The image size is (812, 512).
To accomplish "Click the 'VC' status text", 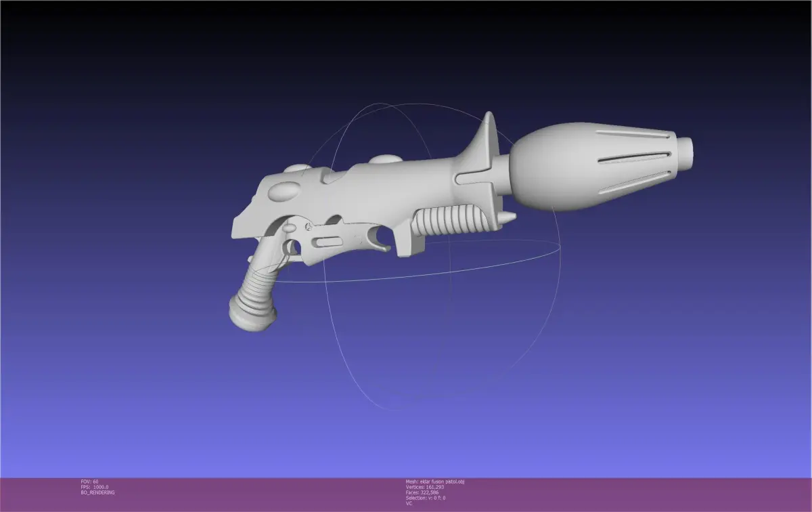I will [x=409, y=503].
